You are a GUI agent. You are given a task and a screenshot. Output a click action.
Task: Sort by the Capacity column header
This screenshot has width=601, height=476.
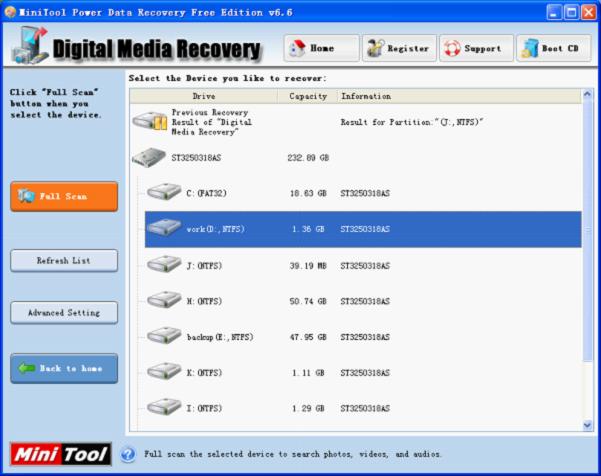pyautogui.click(x=308, y=96)
